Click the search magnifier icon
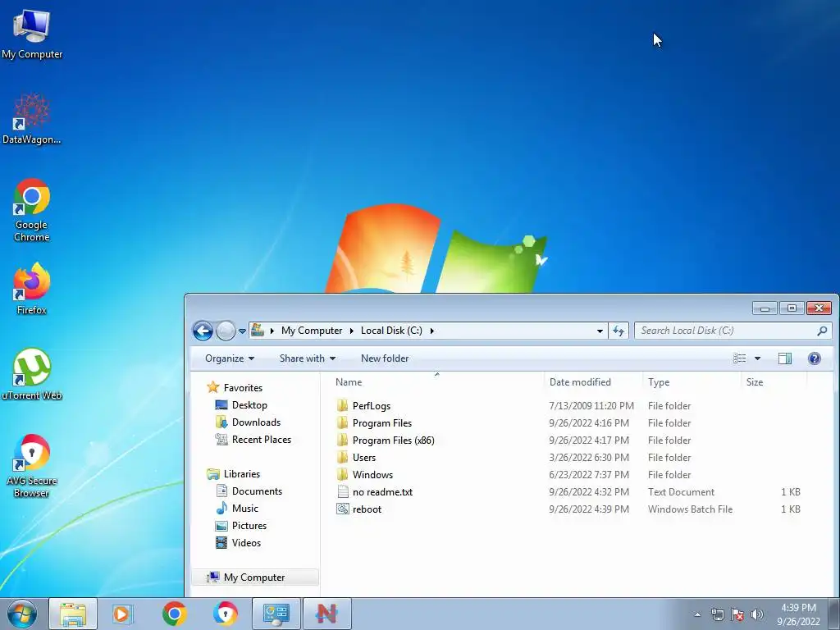 coord(822,331)
